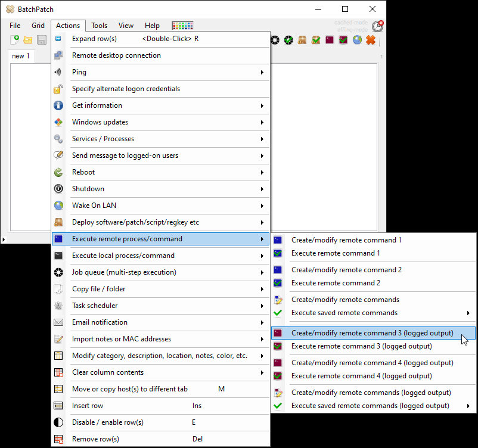Click the Insert row icon

(x=58, y=406)
